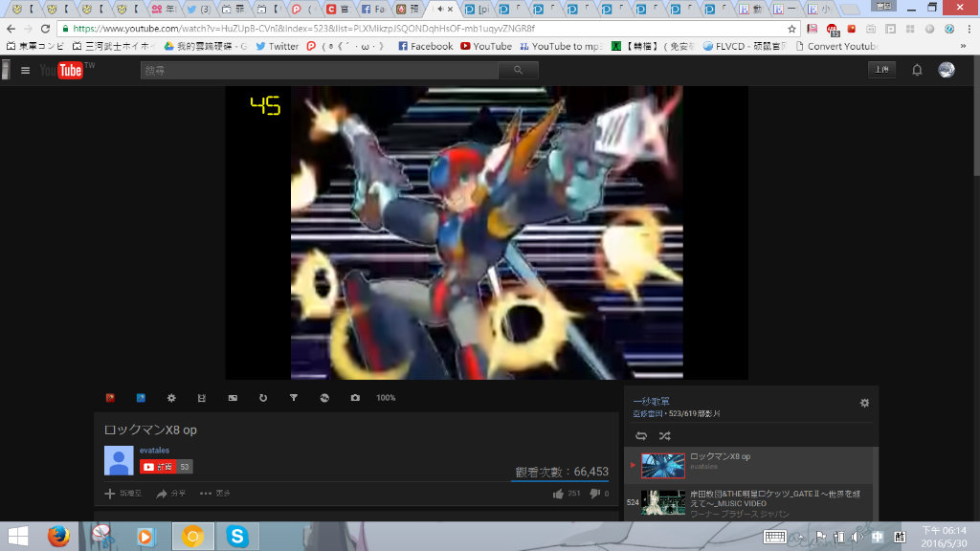980x551 pixels.
Task: Click the search magnifier button
Action: coord(518,70)
